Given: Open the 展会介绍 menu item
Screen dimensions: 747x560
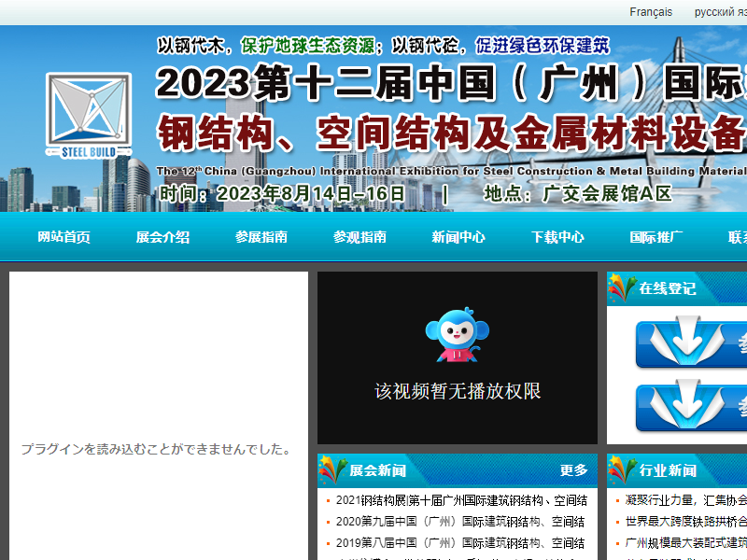Looking at the screenshot, I should point(162,237).
